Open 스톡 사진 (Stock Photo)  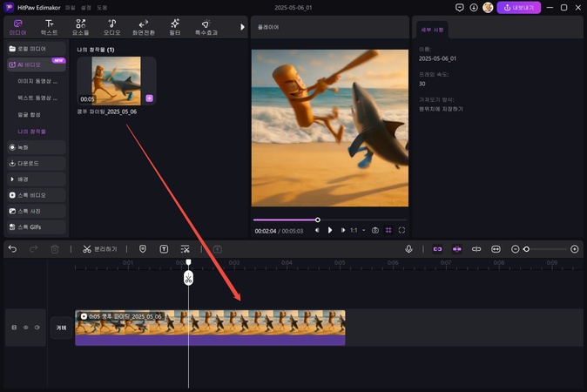[37, 211]
